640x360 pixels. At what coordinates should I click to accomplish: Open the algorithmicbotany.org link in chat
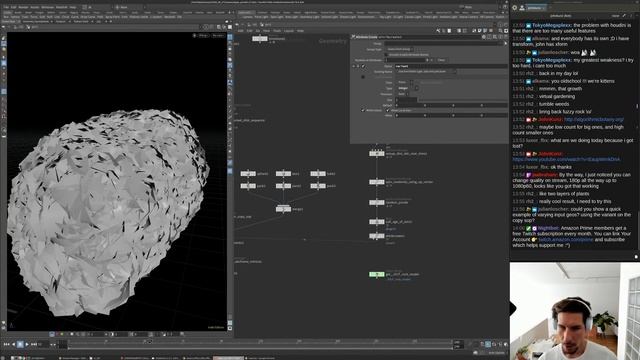[x=594, y=120]
